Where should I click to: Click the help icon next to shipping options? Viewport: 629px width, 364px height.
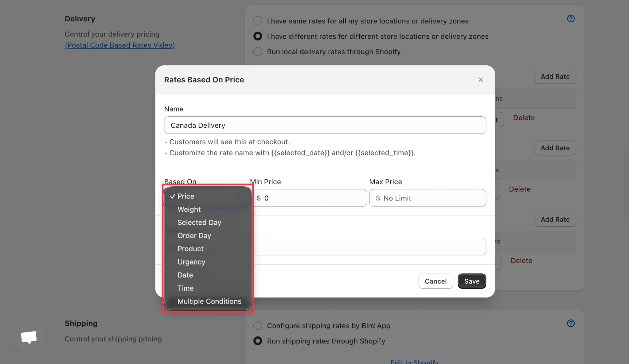(x=571, y=323)
